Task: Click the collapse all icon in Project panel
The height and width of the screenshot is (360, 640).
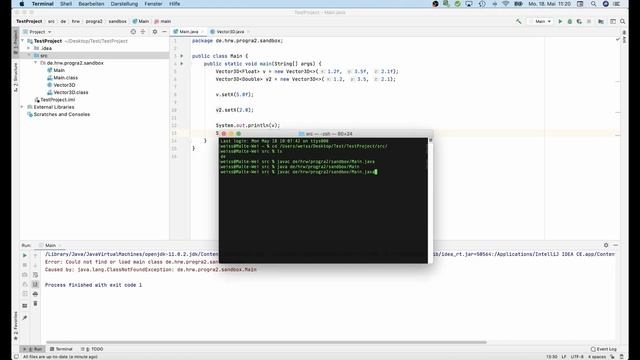Action: tap(143, 31)
